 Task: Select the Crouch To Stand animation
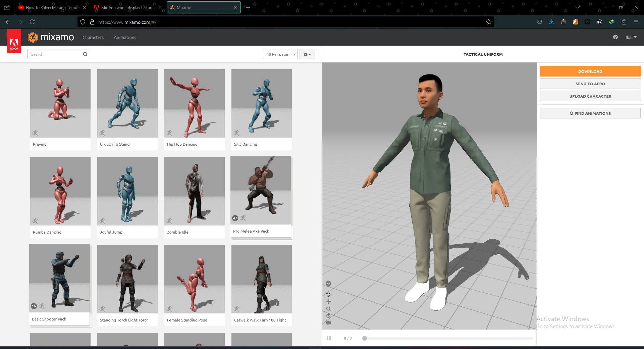pos(127,110)
